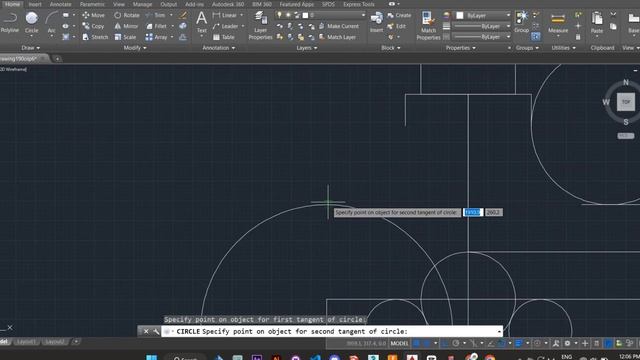Click the Move tool

point(93,15)
